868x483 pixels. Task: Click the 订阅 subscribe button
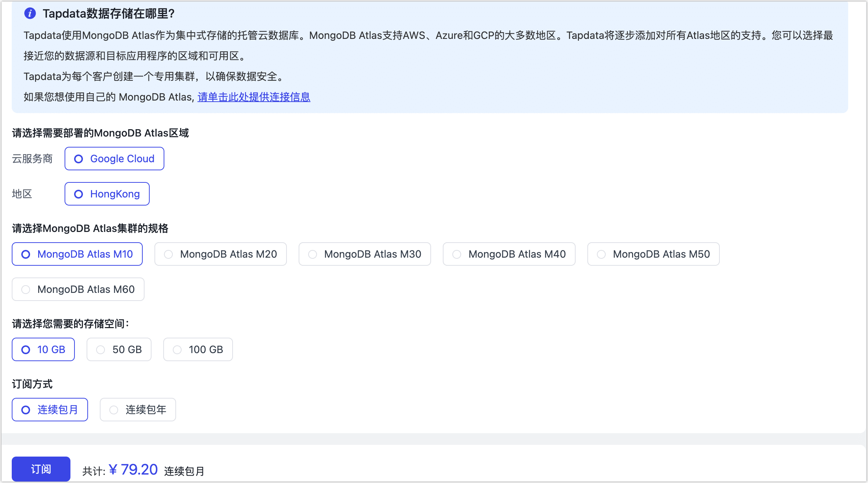click(x=41, y=469)
